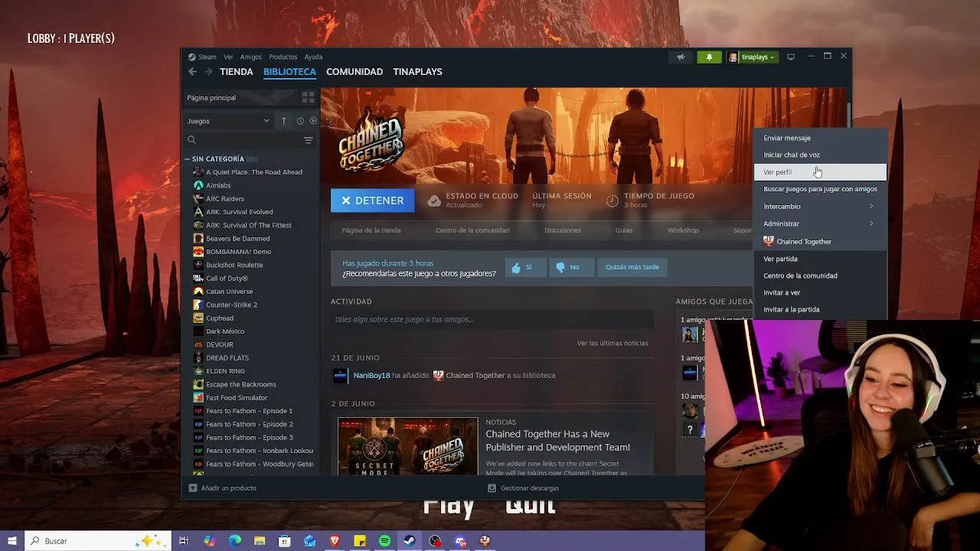Open the Discusiones link
Viewport: 980px width, 551px height.
pos(563,230)
